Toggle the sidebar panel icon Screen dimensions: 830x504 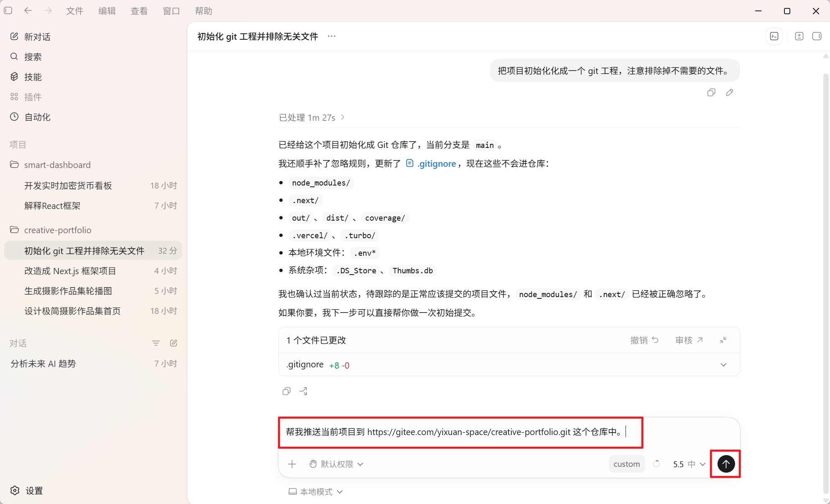[8, 10]
